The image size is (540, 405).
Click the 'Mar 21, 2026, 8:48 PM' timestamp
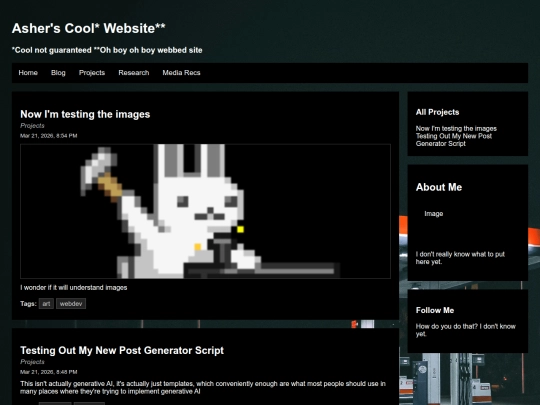coord(49,372)
